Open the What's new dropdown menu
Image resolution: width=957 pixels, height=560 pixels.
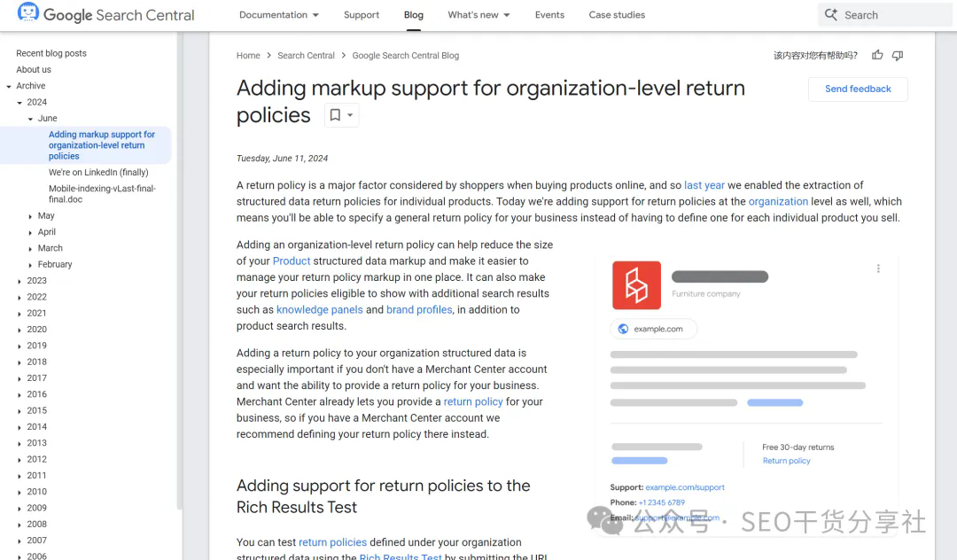click(478, 15)
